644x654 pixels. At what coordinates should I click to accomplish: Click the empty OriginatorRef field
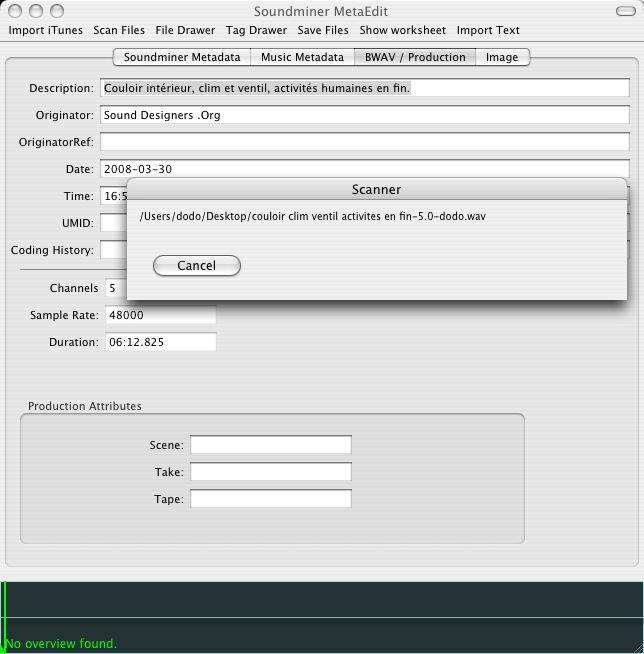coord(364,142)
